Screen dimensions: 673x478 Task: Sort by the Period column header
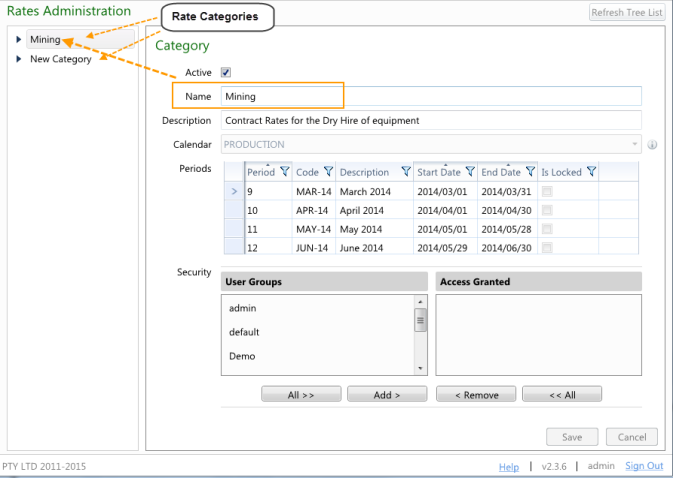coord(261,172)
